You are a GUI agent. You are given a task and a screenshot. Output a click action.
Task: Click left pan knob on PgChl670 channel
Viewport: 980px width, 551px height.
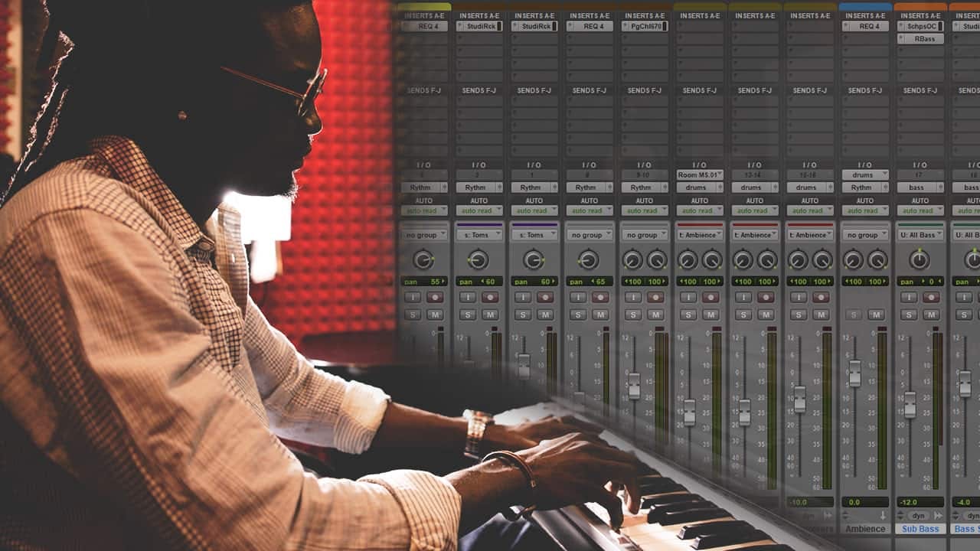[x=632, y=260]
